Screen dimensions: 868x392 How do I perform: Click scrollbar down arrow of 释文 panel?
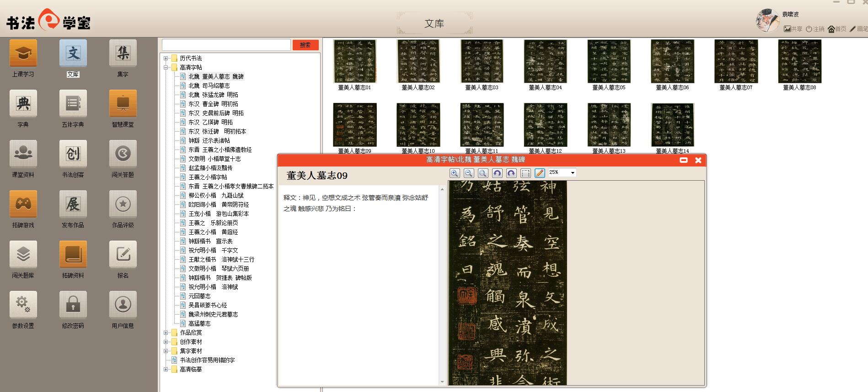(442, 381)
